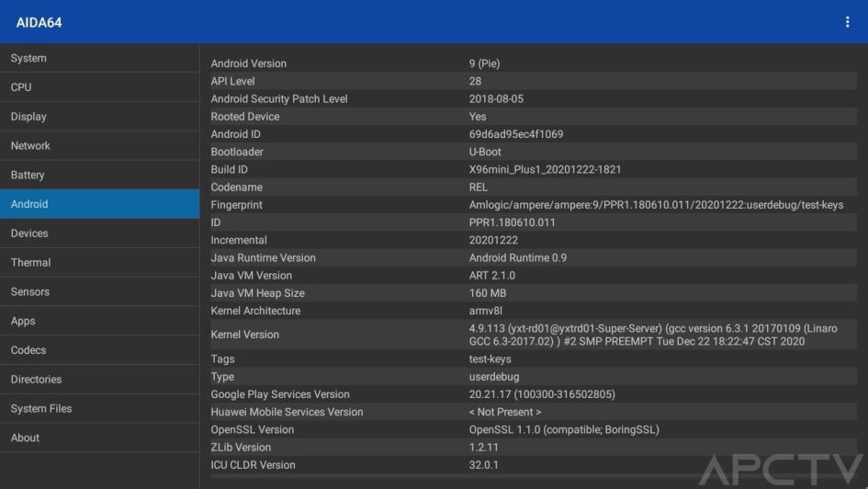This screenshot has height=489, width=868.
Task: Select the Android Security Patch Level label
Action: 279,99
